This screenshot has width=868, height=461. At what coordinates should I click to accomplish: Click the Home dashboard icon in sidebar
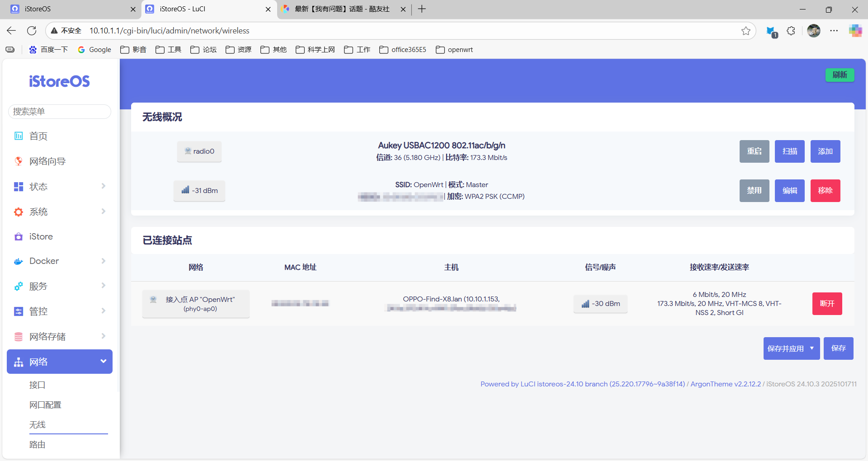coord(19,136)
